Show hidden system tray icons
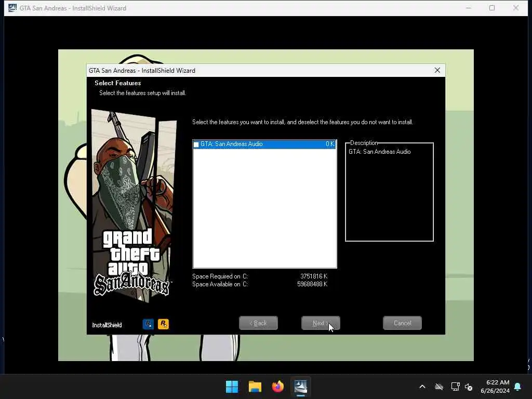Image resolution: width=532 pixels, height=399 pixels. pos(422,387)
